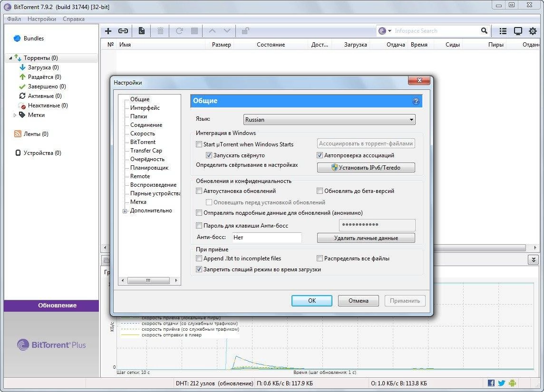Enable Обновлять до бета-версий checkbox

tap(320, 191)
